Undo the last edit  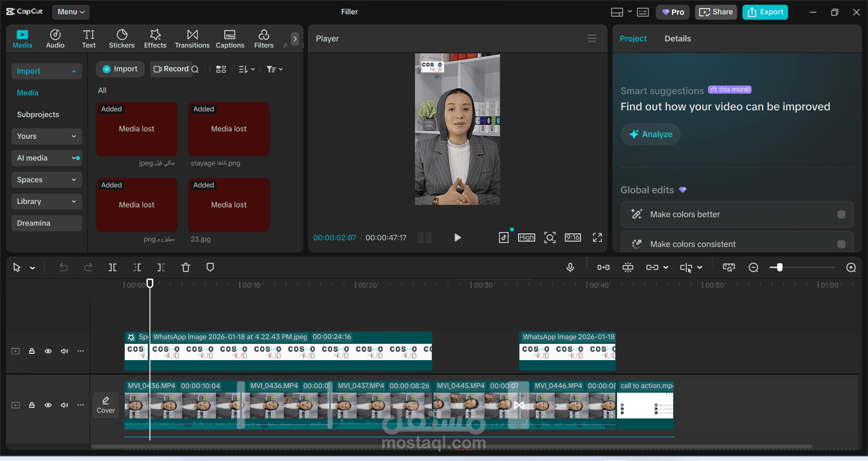(x=64, y=267)
